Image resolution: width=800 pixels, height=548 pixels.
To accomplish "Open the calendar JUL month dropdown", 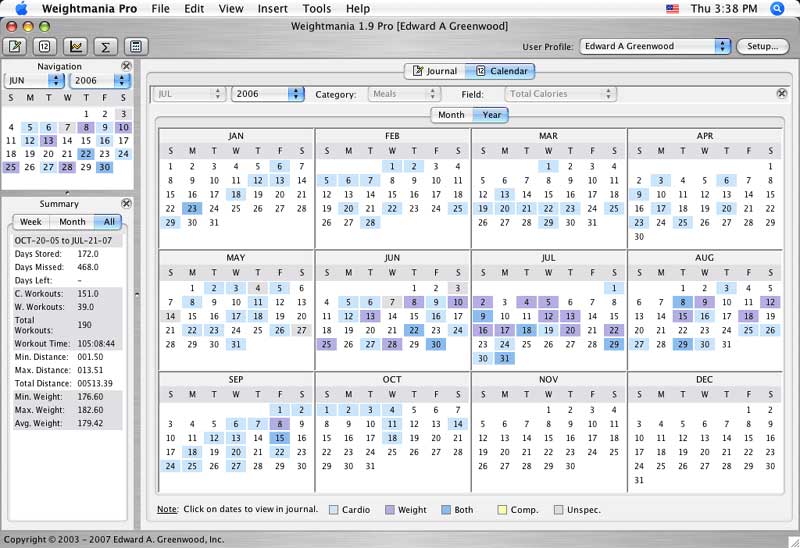I will pyautogui.click(x=188, y=94).
